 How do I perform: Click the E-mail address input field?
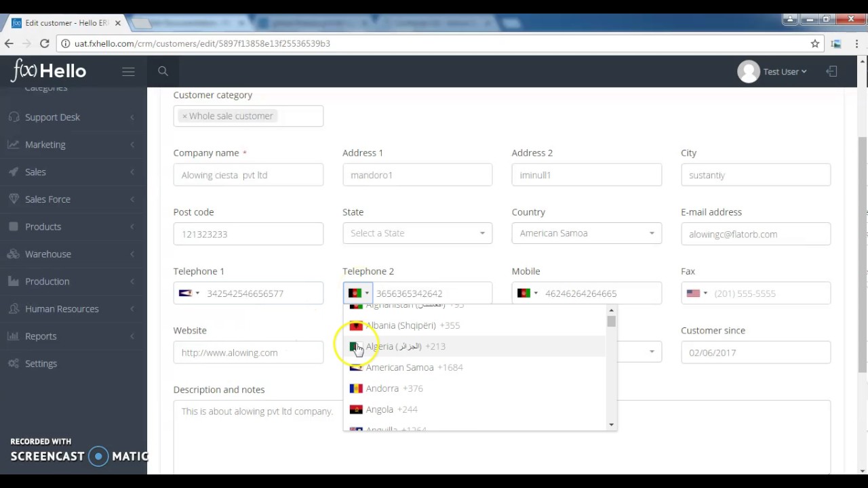point(755,234)
